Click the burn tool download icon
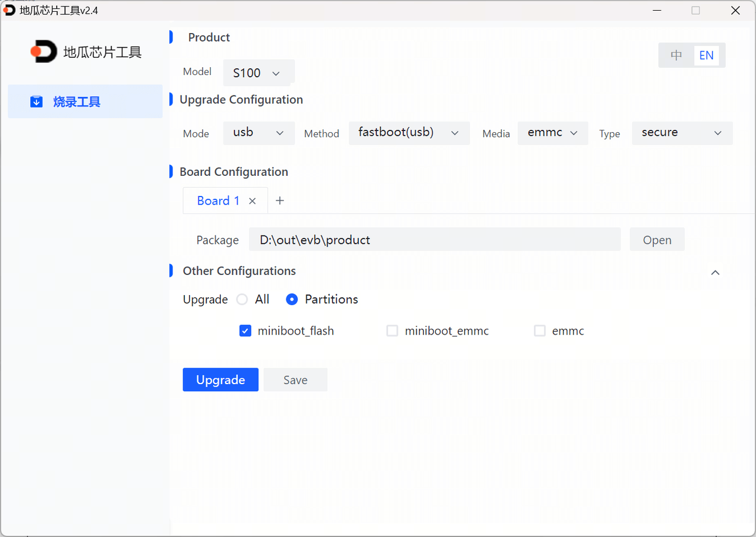The width and height of the screenshot is (756, 537). click(x=36, y=102)
